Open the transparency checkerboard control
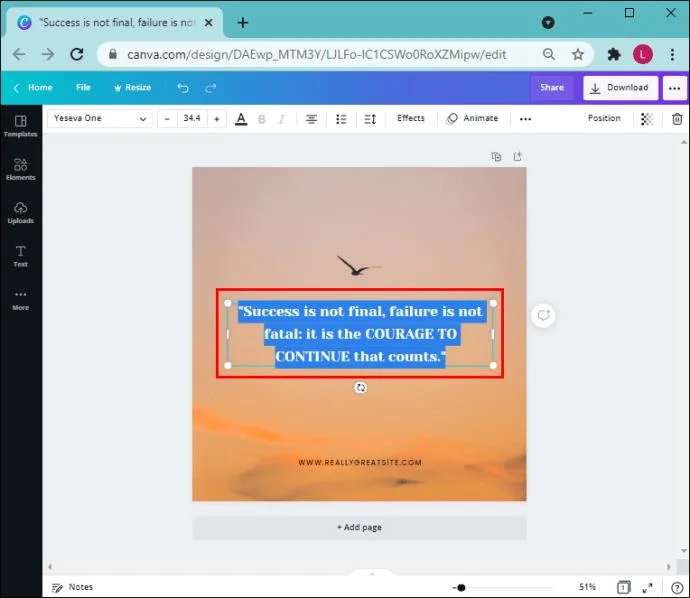This screenshot has height=598, width=690. pos(646,119)
